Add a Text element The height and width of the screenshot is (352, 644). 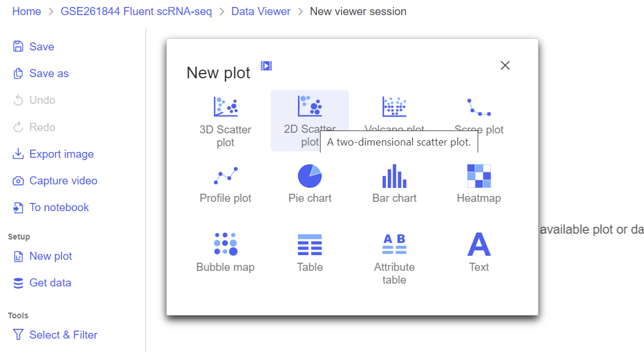coord(479,244)
